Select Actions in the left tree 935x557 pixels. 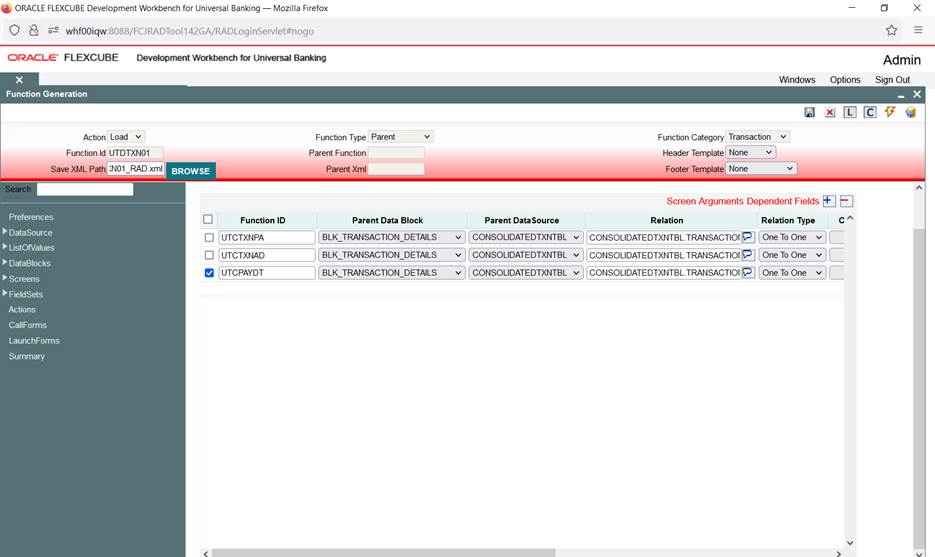(22, 310)
